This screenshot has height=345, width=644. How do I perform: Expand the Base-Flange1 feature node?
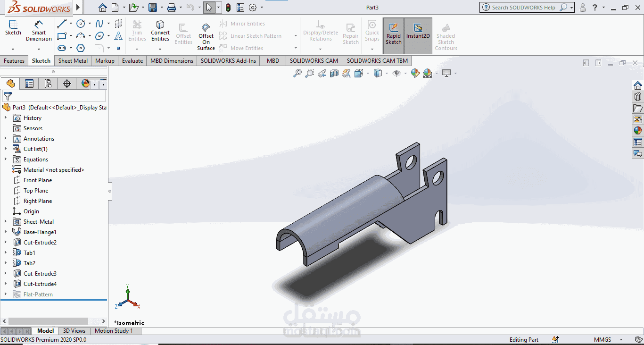click(x=6, y=232)
